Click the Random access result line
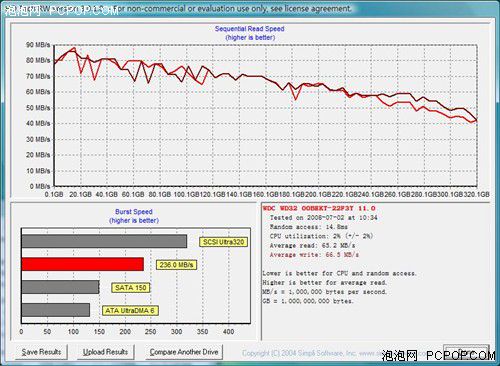This screenshot has height=366, width=500. pos(308,227)
